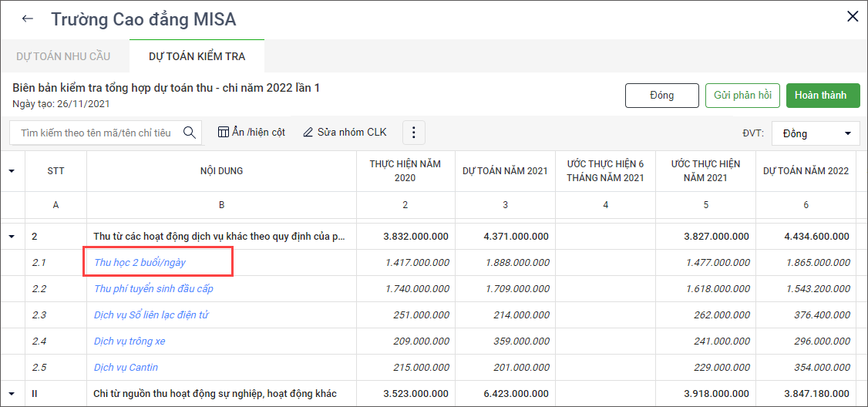The height and width of the screenshot is (407, 868).
Task: Click the green Hoàn thành button
Action: (823, 96)
